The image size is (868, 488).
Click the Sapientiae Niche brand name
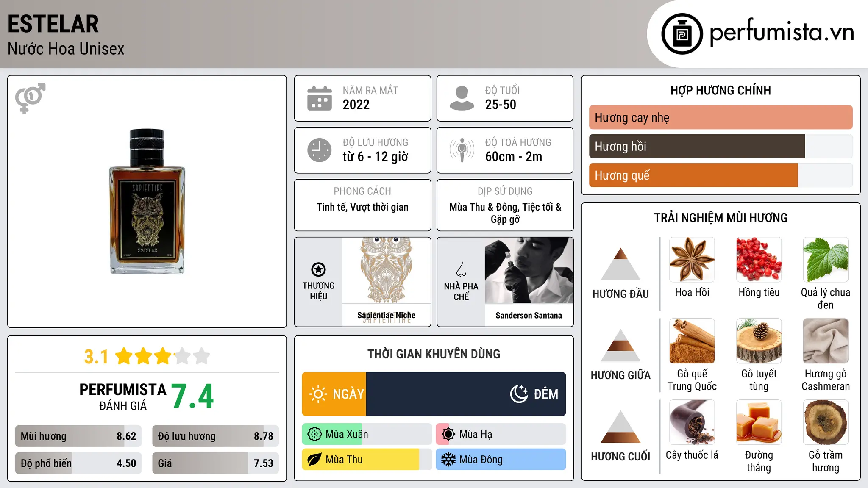pos(386,315)
